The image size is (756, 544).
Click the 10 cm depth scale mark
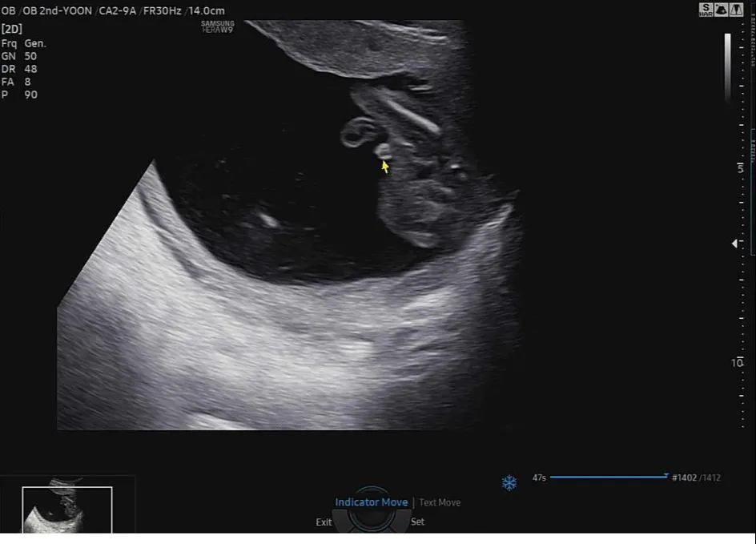coord(737,363)
